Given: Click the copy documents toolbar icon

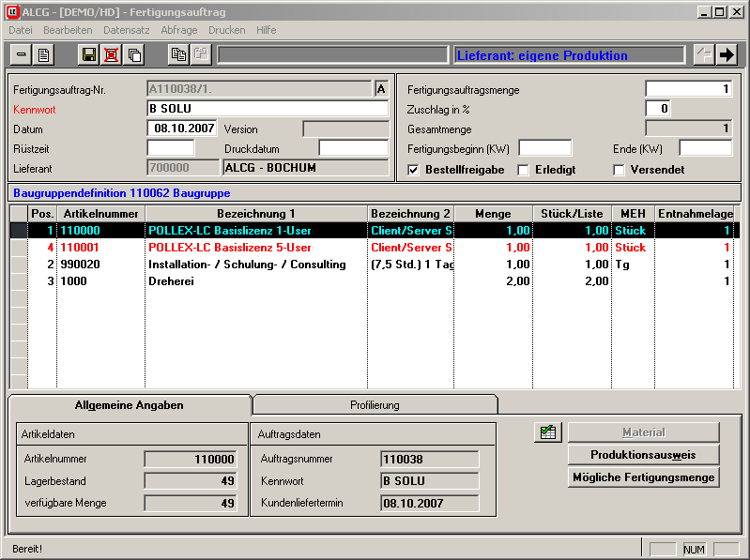Looking at the screenshot, I should (x=178, y=55).
